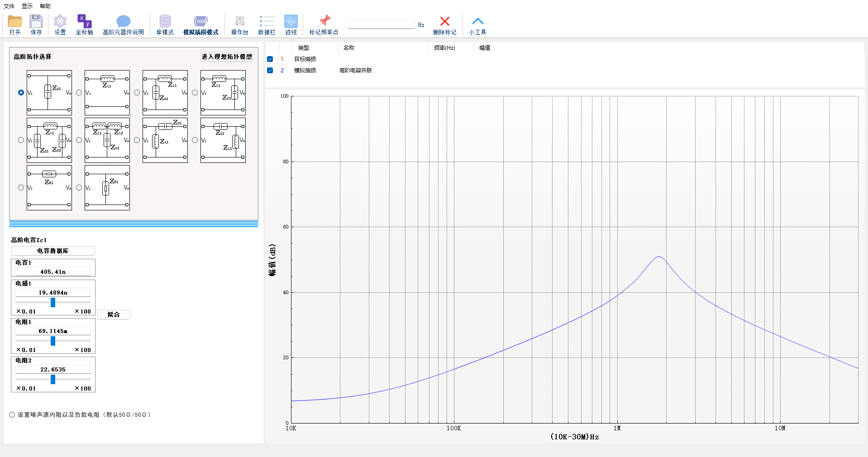Click the 电阻1 slider handle
This screenshot has width=868, height=457.
pyautogui.click(x=53, y=341)
